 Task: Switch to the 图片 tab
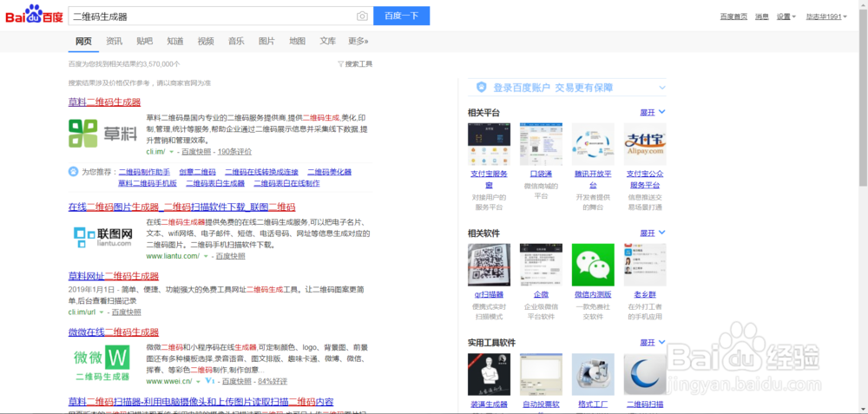(266, 41)
